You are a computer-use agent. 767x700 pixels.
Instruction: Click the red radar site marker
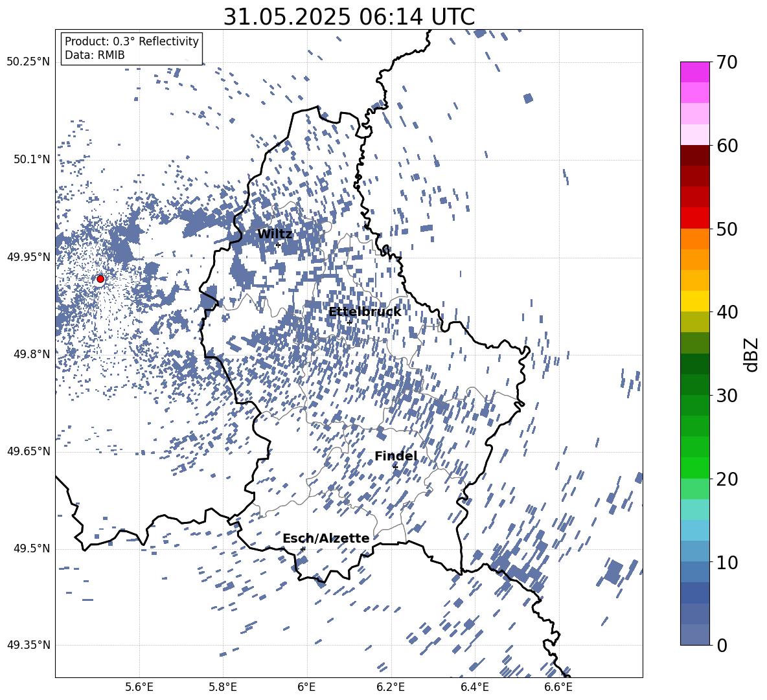click(x=100, y=279)
